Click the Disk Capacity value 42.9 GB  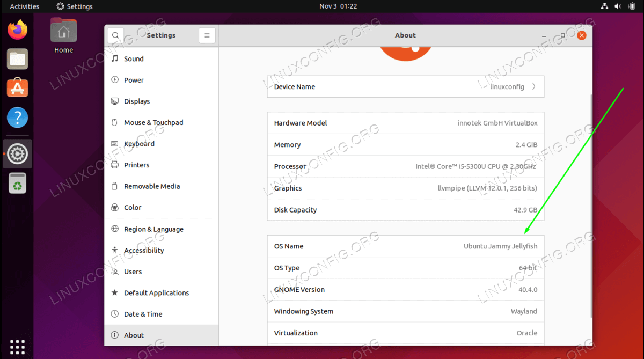tap(525, 210)
